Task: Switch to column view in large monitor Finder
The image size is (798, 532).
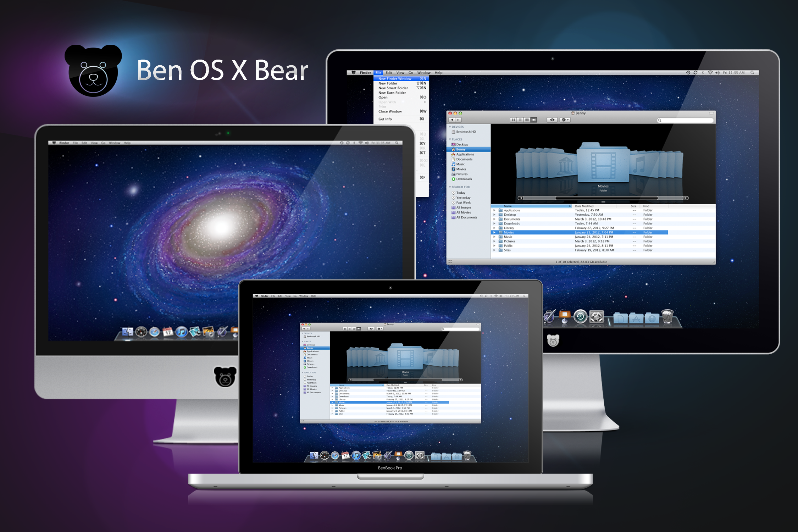Action: tap(527, 120)
